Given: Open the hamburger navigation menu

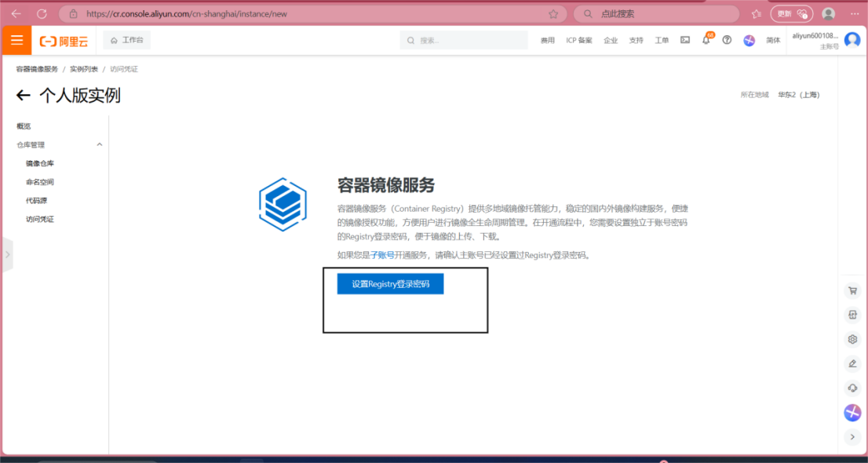Looking at the screenshot, I should (x=16, y=40).
